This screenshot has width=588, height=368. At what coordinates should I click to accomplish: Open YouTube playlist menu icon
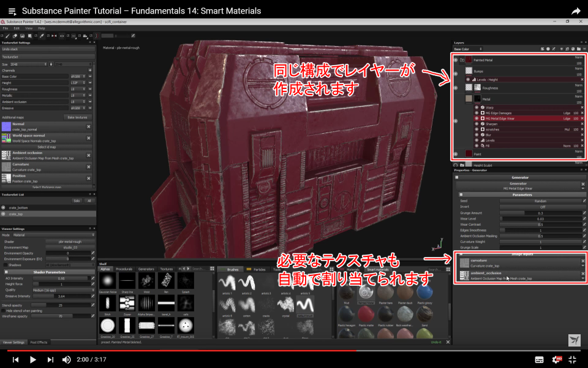pos(12,11)
